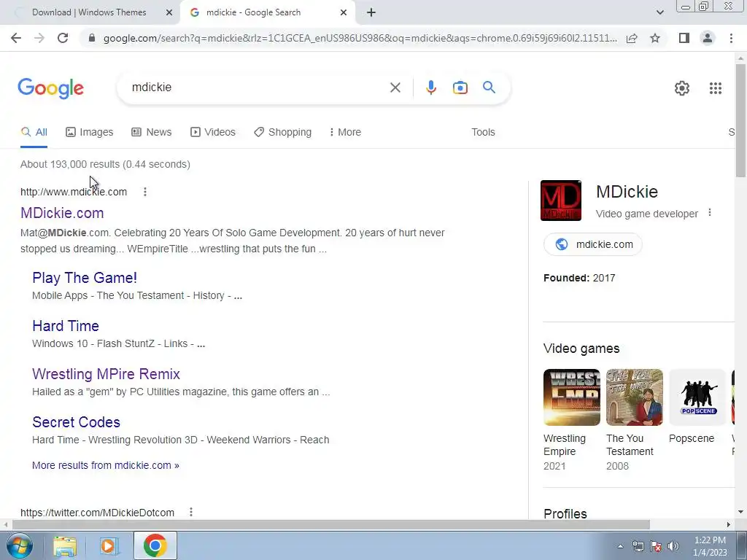The width and height of the screenshot is (747, 560).
Task: Click the volume speaker tray icon
Action: [673, 546]
